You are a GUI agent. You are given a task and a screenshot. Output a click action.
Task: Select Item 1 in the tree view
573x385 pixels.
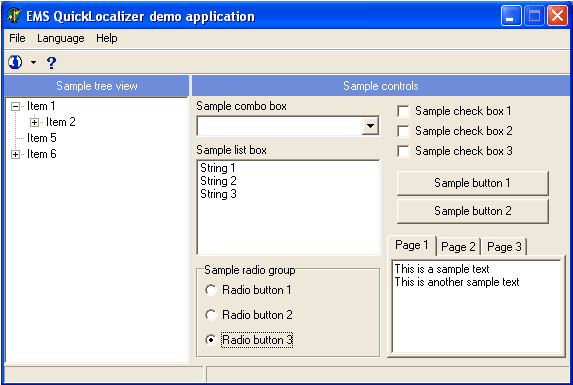point(41,106)
